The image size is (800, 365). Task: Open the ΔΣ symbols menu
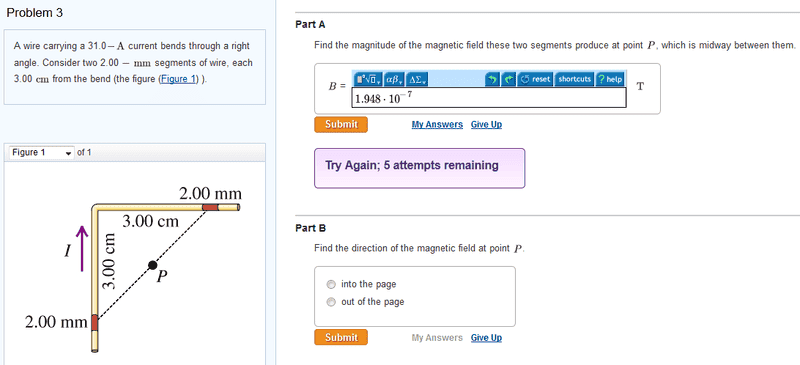click(418, 79)
